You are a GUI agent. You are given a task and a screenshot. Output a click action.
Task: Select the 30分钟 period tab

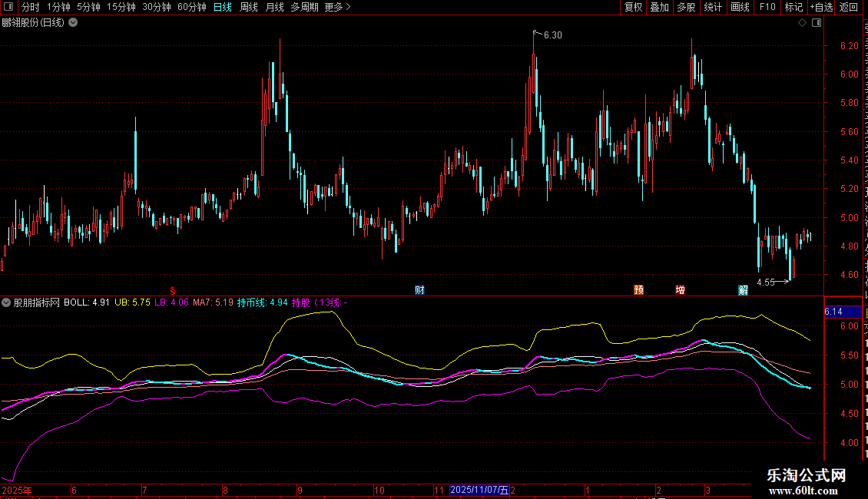[157, 7]
